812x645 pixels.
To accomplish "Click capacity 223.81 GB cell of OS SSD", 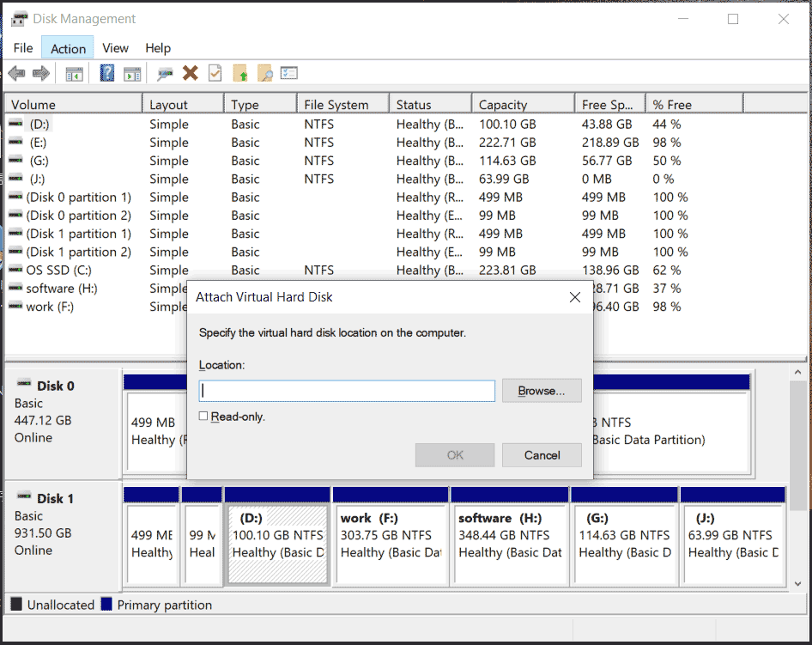I will point(507,270).
